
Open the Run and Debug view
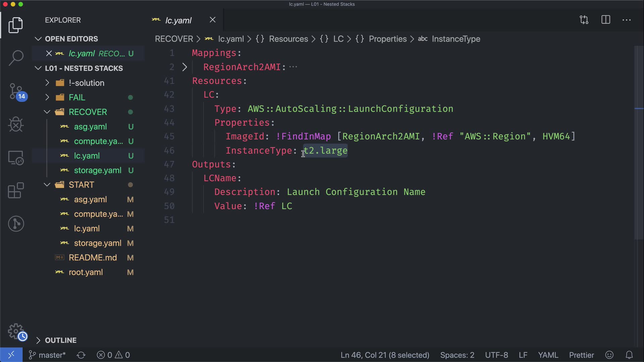(x=16, y=124)
